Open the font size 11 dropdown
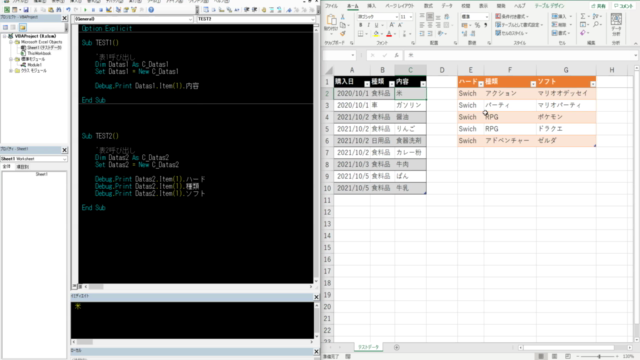Viewport: 640px width, 360px height. [x=411, y=17]
